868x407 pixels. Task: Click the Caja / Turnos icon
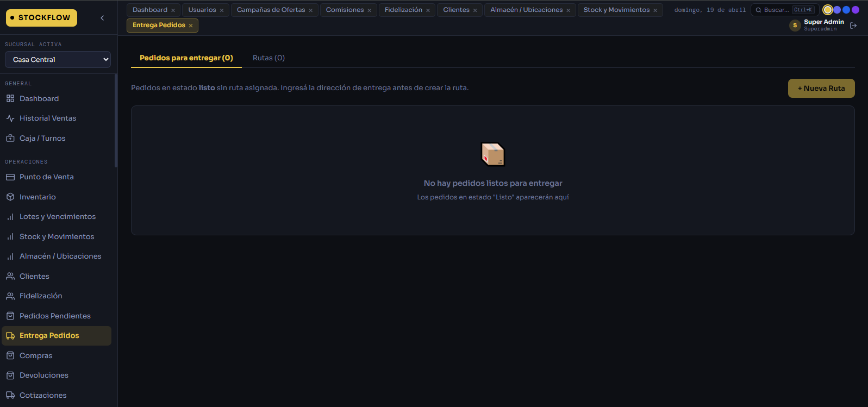click(10, 139)
